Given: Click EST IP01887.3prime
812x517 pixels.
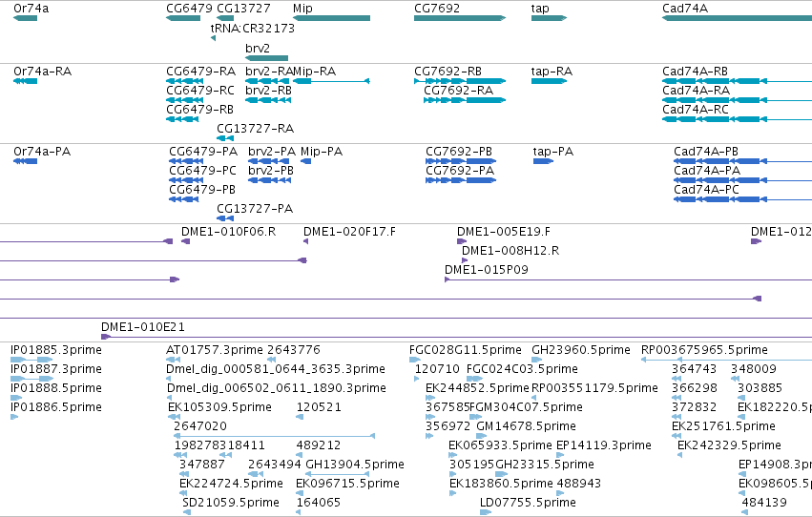Looking at the screenshot, I should pyautogui.click(x=31, y=379).
